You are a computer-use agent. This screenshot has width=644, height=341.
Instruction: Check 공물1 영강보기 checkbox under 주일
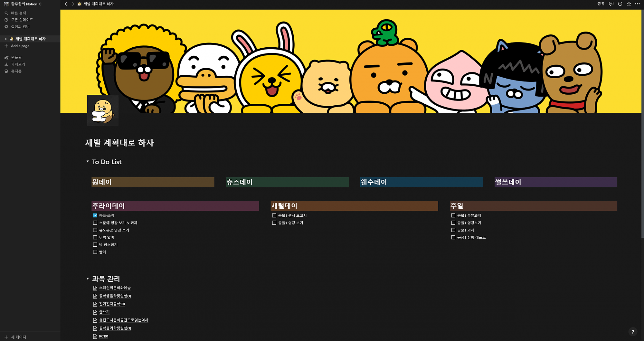453,223
